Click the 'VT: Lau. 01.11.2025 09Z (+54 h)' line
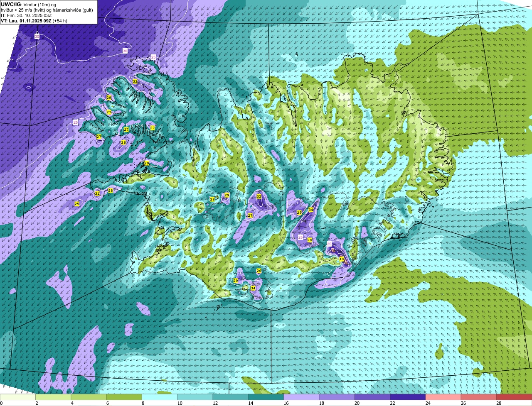The image size is (532, 406). click(34, 20)
